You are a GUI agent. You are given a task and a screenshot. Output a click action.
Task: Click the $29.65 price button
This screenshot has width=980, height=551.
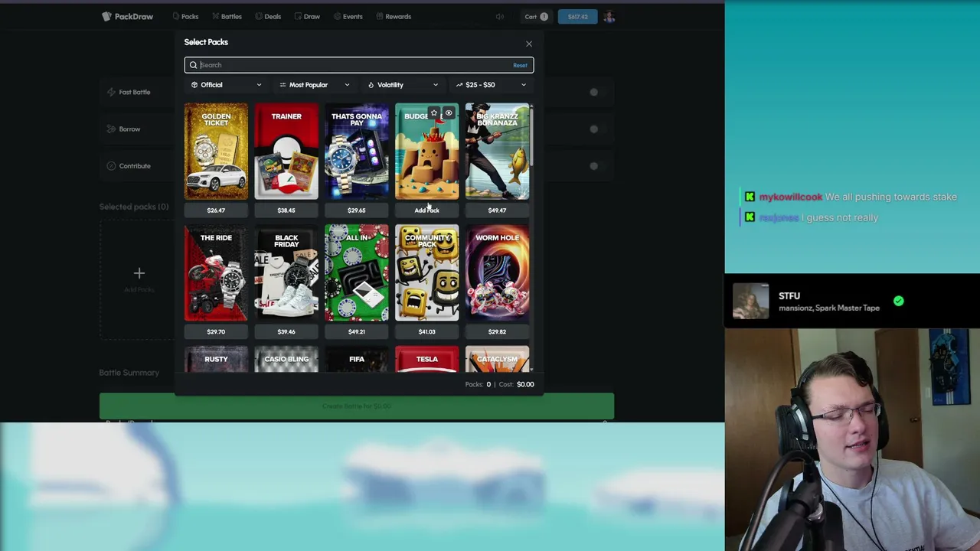pos(357,210)
